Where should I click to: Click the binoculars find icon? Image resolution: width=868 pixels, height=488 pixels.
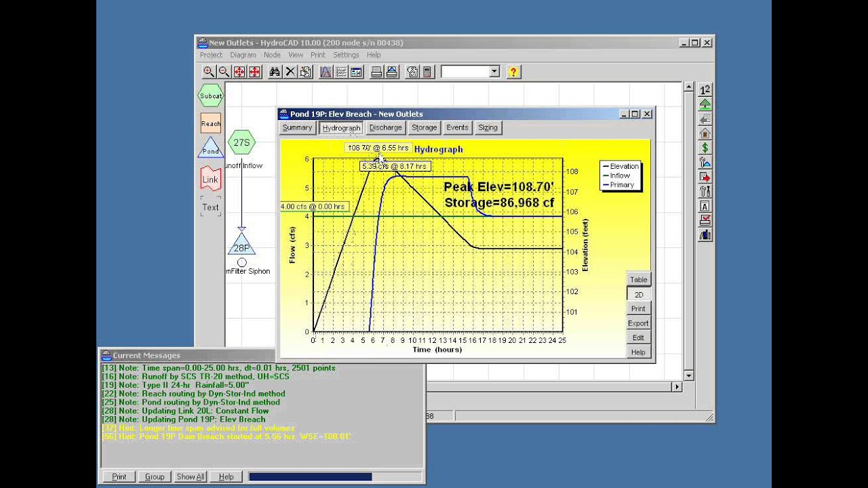(275, 72)
